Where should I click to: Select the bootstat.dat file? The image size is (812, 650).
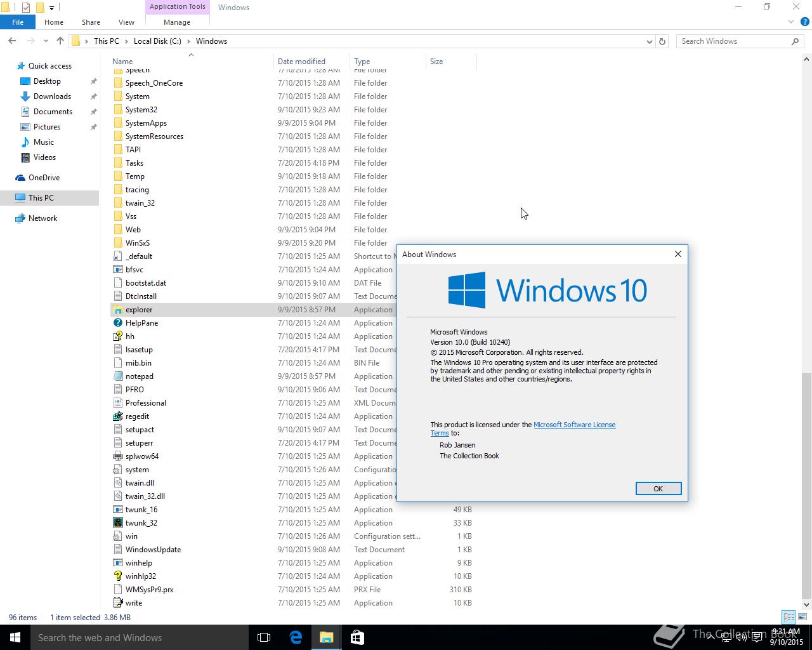coord(146,283)
